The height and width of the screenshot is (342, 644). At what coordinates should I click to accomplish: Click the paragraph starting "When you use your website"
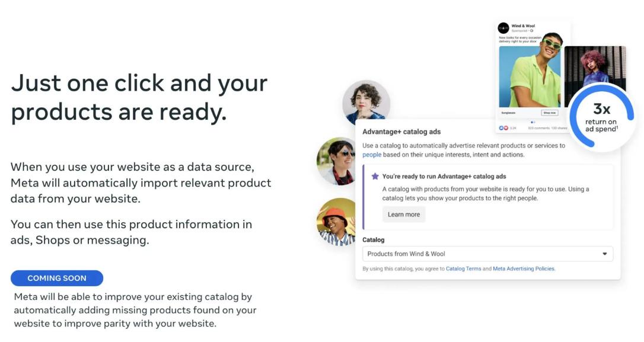pos(141,183)
